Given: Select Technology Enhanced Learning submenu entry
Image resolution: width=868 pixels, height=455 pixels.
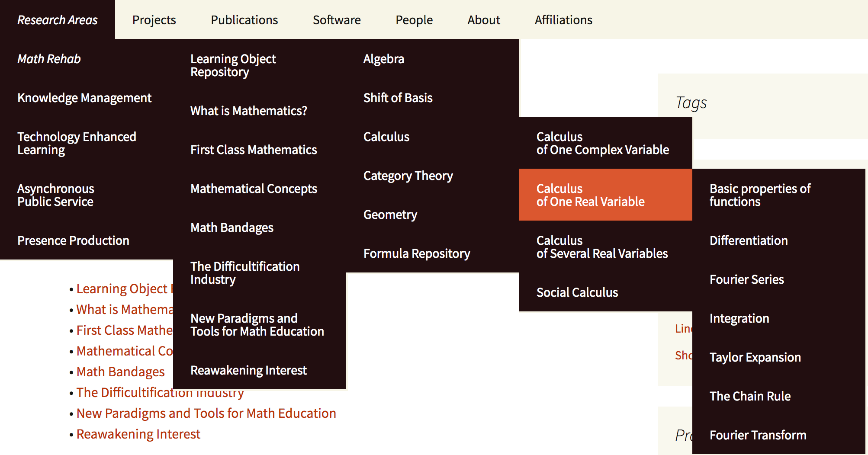Looking at the screenshot, I should click(x=77, y=143).
